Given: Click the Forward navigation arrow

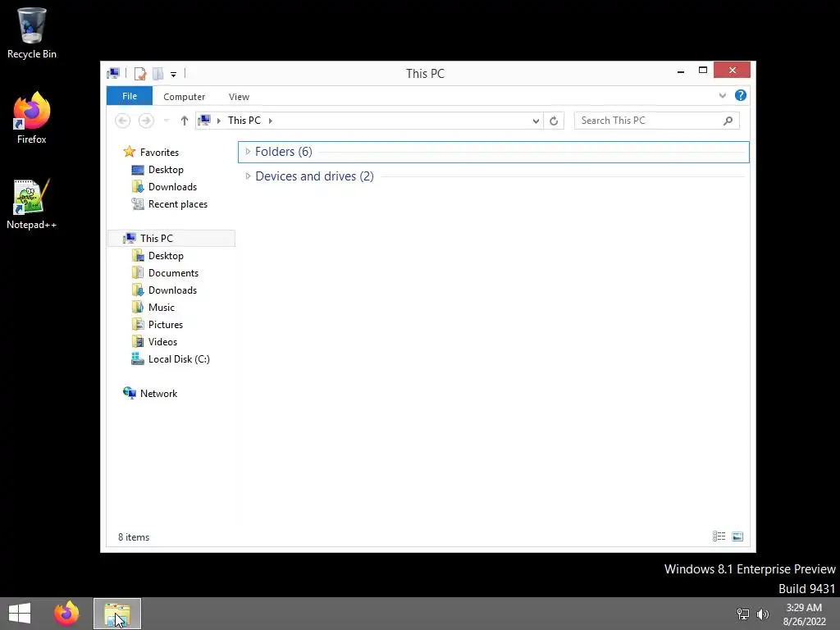Looking at the screenshot, I should (146, 121).
